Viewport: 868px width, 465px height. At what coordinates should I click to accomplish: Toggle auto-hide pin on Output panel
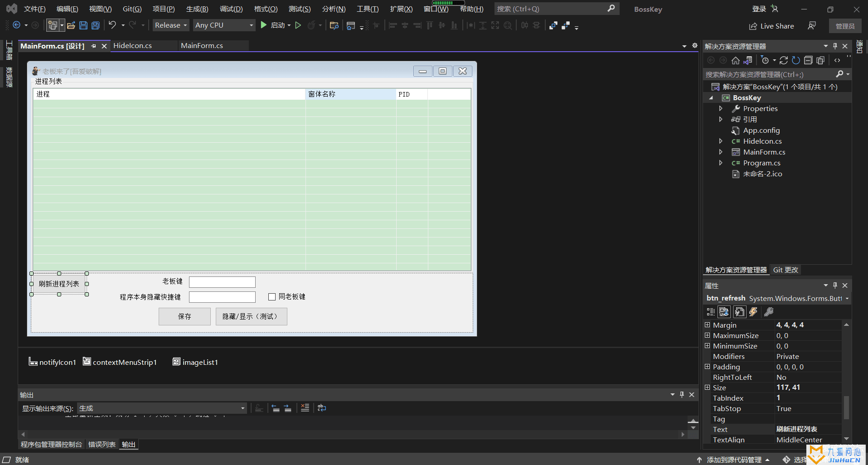coord(682,394)
